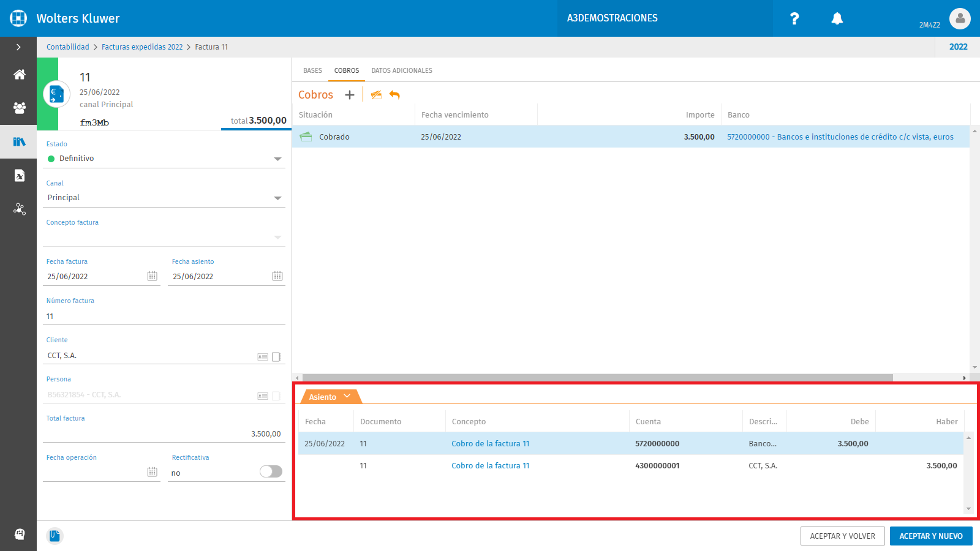Sort by the Importe column header
Screen dimensions: 980x551
[x=700, y=115]
